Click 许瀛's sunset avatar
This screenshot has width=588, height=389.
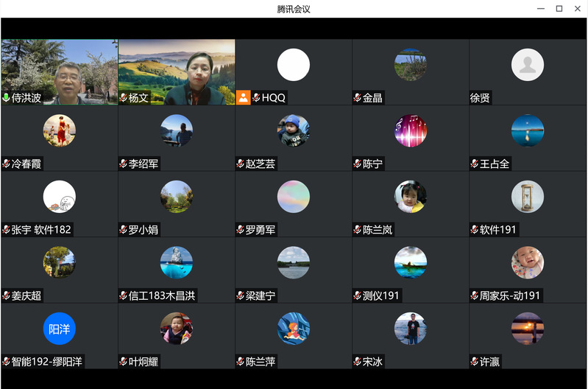point(528,329)
